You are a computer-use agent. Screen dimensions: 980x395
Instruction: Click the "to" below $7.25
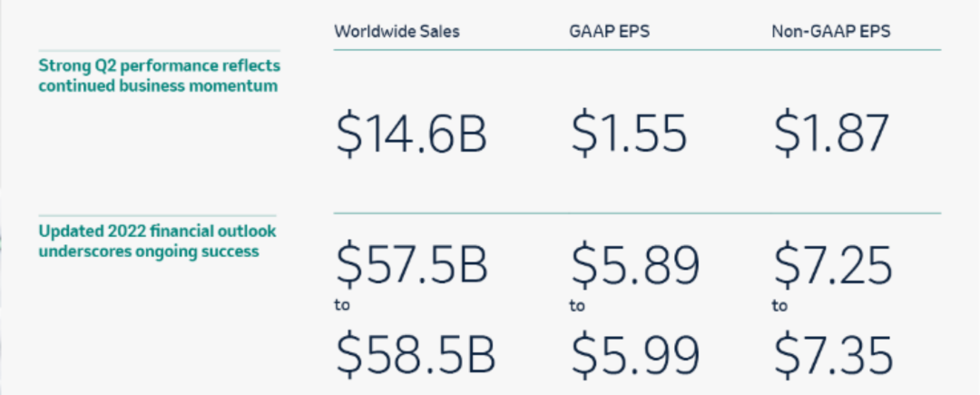click(779, 306)
